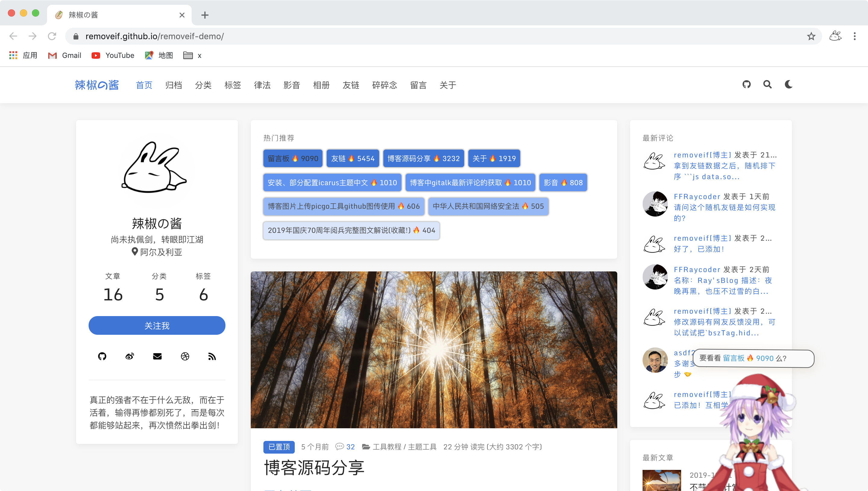Click the 辣椒の酱 site logo

click(x=97, y=85)
